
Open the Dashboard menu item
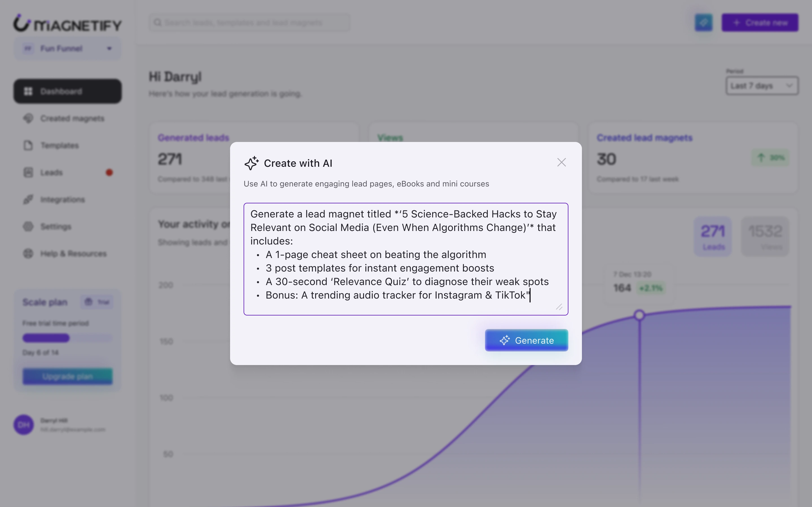click(x=67, y=91)
